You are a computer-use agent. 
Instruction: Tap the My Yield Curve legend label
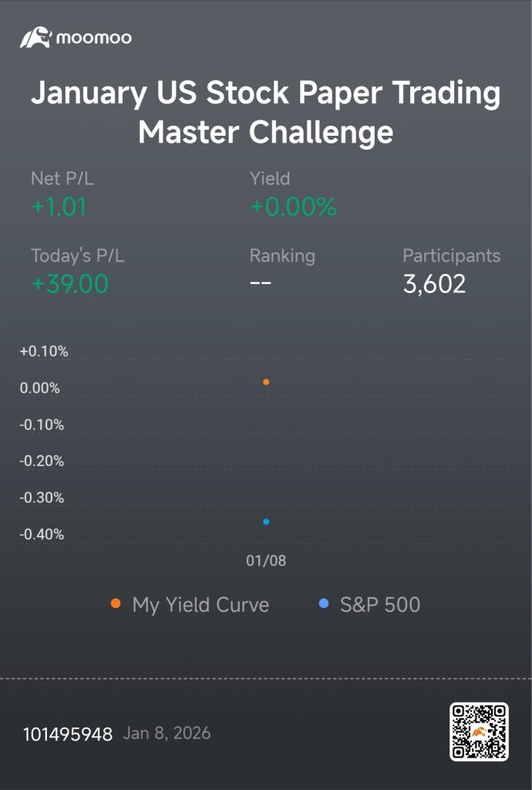coord(200,605)
